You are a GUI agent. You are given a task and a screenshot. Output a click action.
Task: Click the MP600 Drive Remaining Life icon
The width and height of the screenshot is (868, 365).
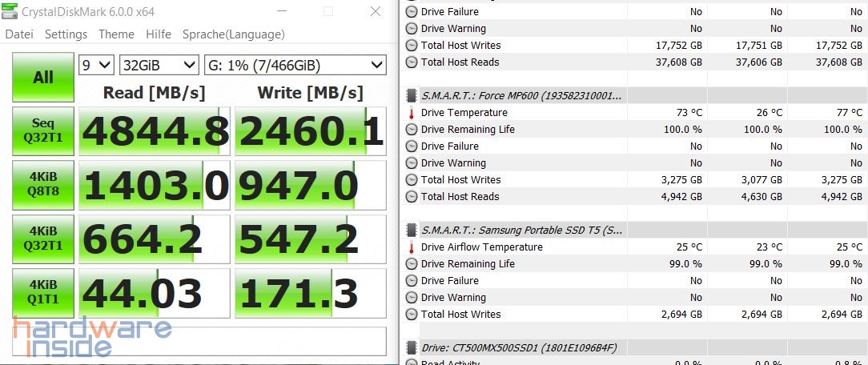[412, 130]
